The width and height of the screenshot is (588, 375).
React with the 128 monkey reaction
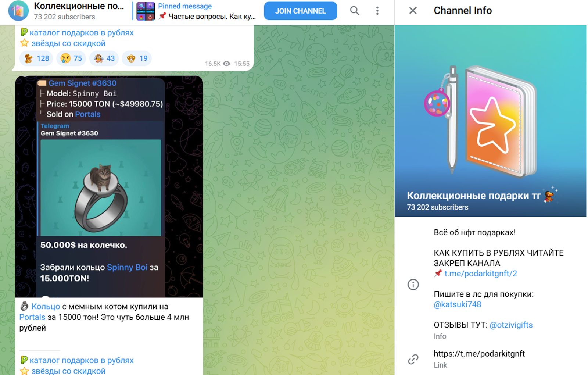point(36,58)
